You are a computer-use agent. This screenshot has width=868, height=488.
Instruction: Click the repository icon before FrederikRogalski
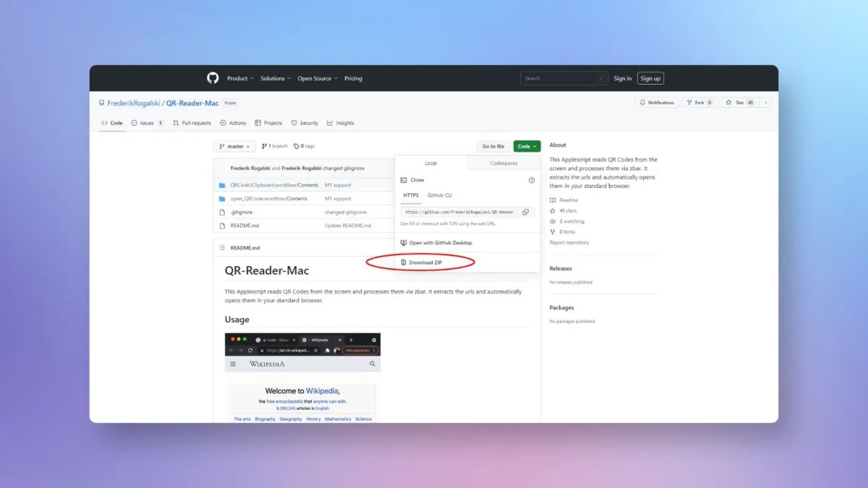pos(102,103)
